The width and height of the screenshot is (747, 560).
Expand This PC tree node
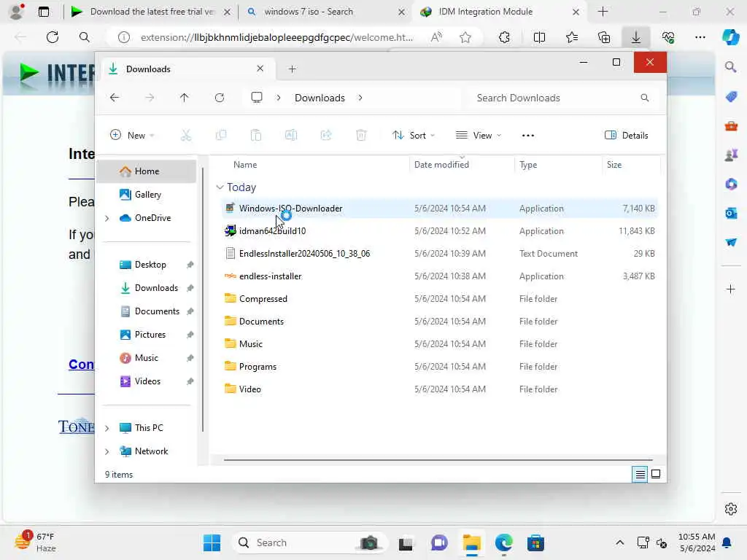click(x=107, y=428)
